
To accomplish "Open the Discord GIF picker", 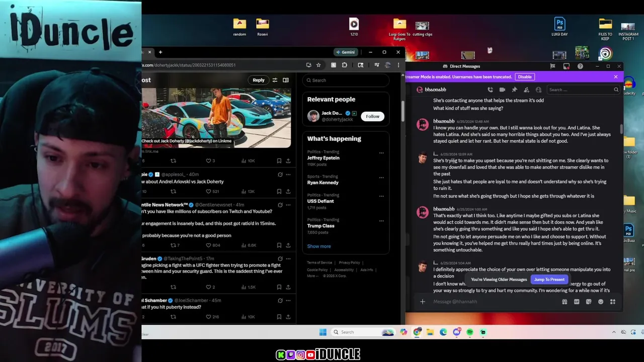I will pos(577,302).
